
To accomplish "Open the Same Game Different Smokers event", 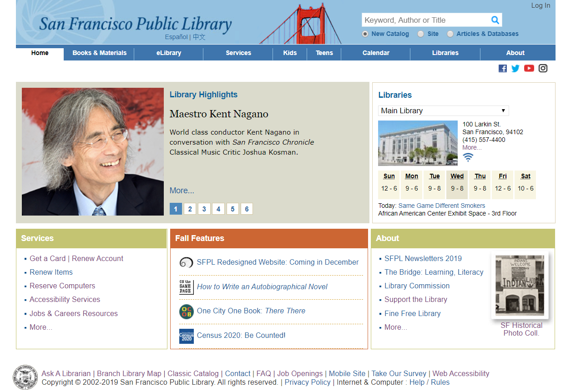I will 442,206.
